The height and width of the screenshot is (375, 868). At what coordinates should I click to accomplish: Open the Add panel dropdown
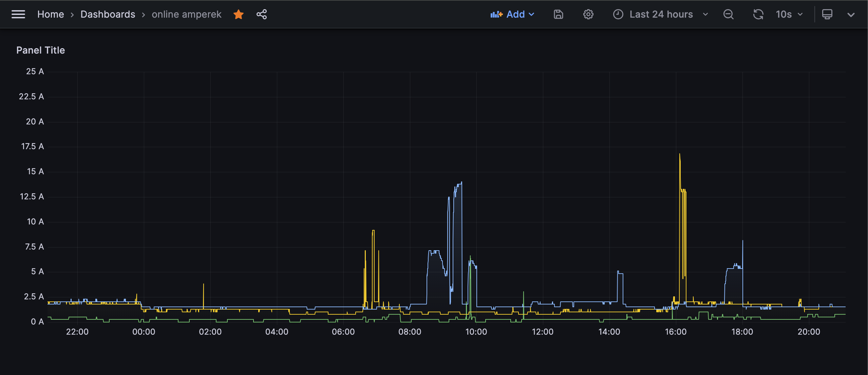coord(512,14)
